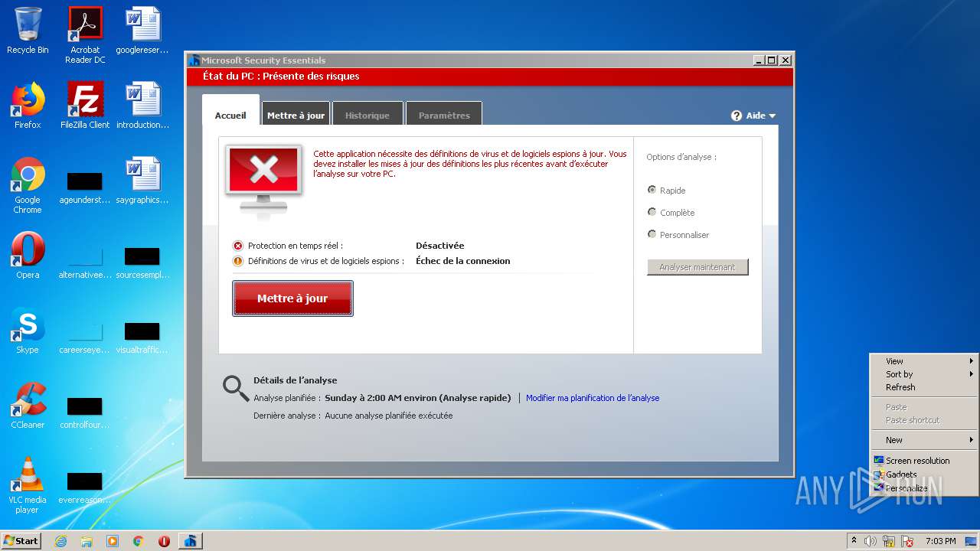Expand the View submenu in context menu

point(924,361)
